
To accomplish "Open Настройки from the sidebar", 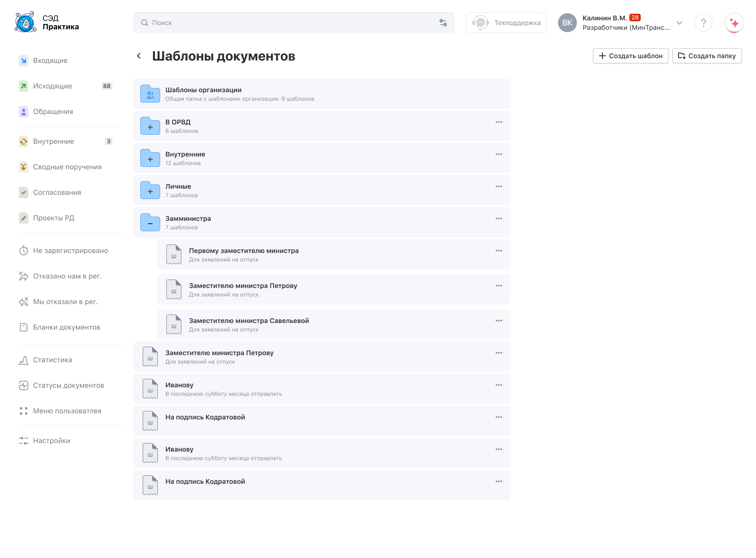I will pos(52,441).
